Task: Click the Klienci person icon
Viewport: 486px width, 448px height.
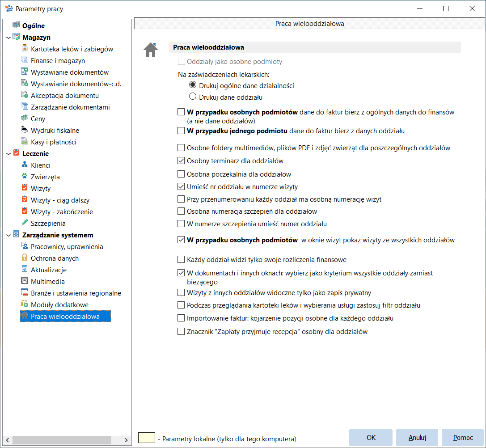Action: tap(25, 165)
